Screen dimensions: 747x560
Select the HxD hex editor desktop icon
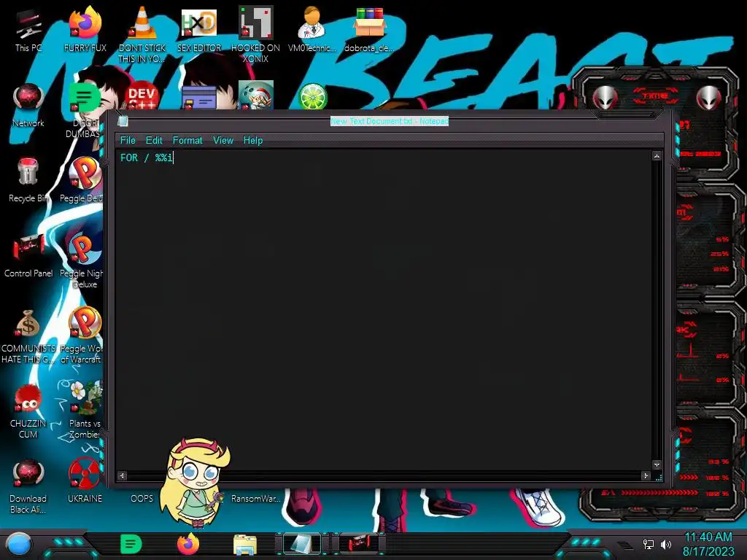point(199,29)
